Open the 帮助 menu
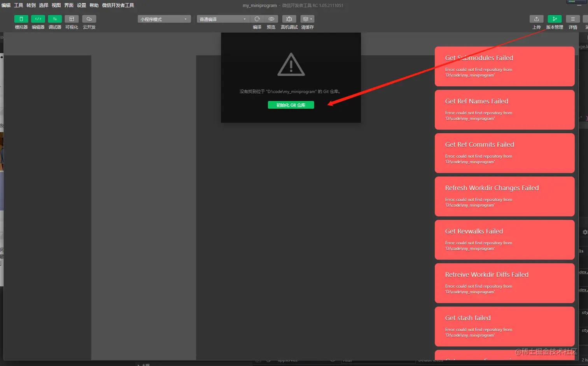The height and width of the screenshot is (366, 588). (x=94, y=5)
